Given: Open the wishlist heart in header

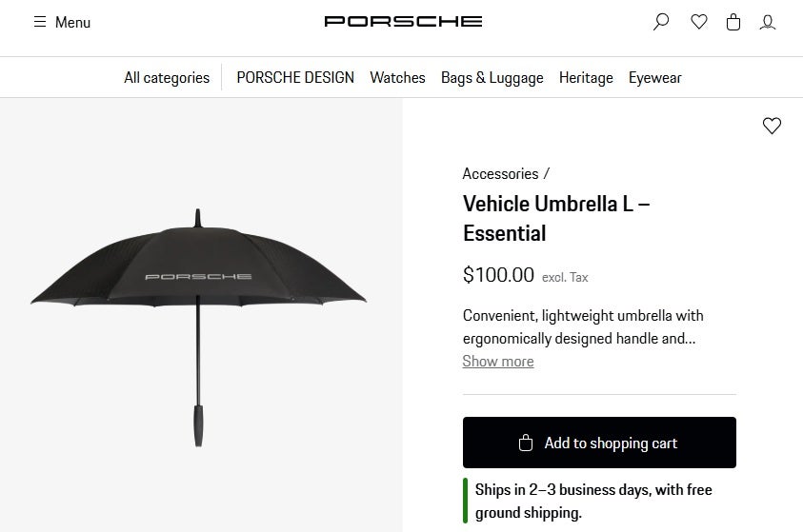Looking at the screenshot, I should pyautogui.click(x=699, y=22).
